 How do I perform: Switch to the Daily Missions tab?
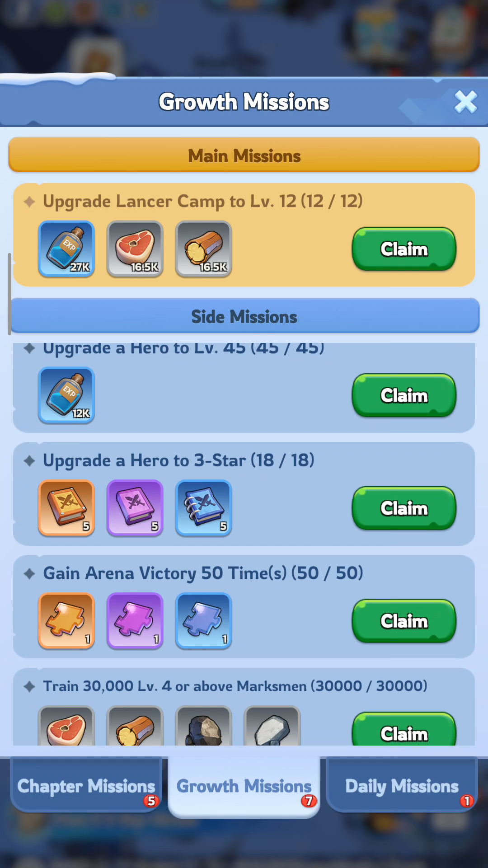click(402, 786)
